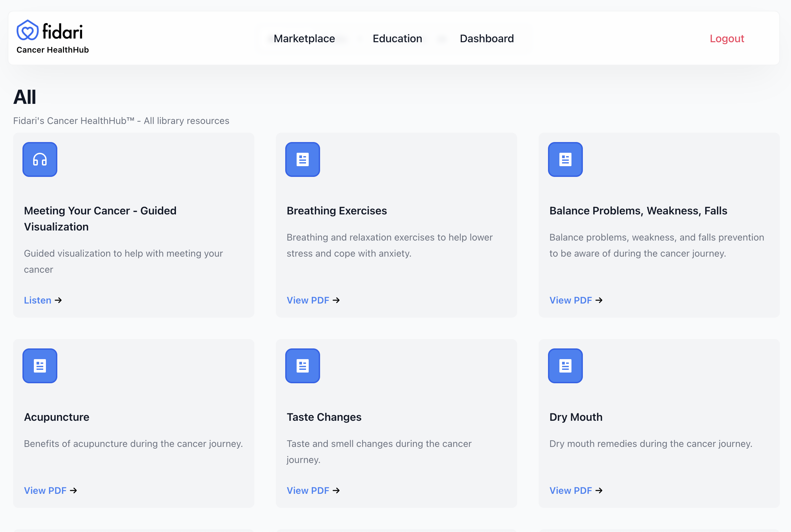
Task: Go to the Dashboard nav item
Action: click(x=487, y=39)
